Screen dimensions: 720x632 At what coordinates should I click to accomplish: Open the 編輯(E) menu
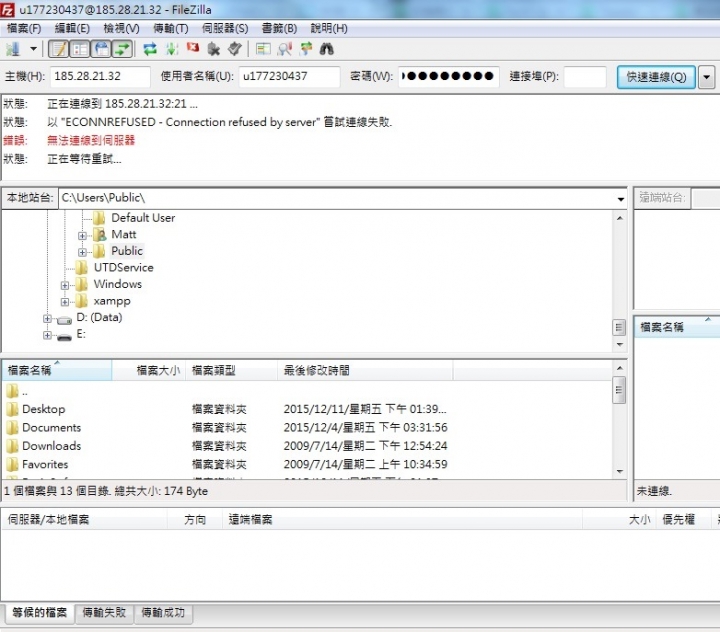[x=72, y=28]
